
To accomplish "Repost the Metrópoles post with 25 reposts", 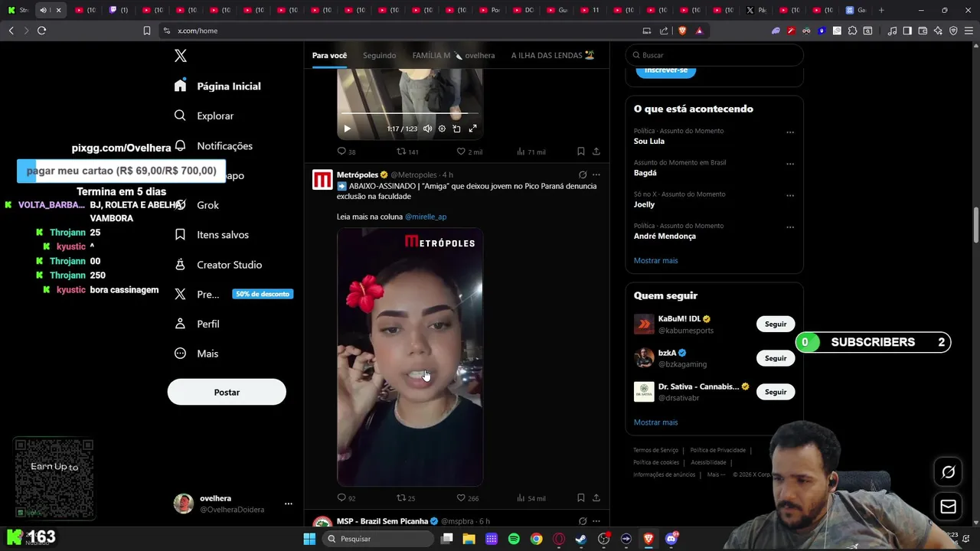I will click(x=406, y=498).
